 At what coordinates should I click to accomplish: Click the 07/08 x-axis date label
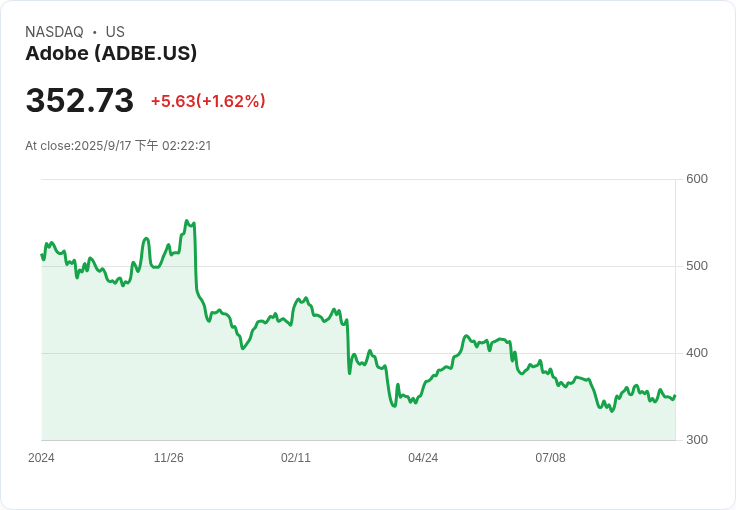550,458
